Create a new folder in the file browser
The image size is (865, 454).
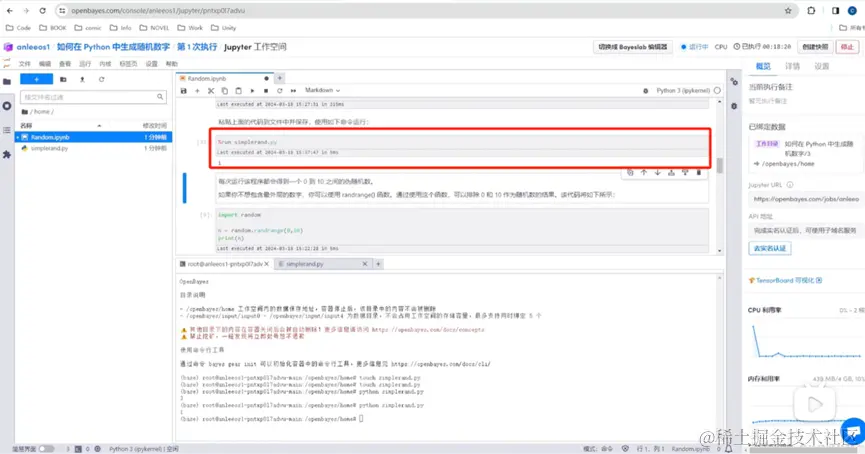[x=63, y=79]
